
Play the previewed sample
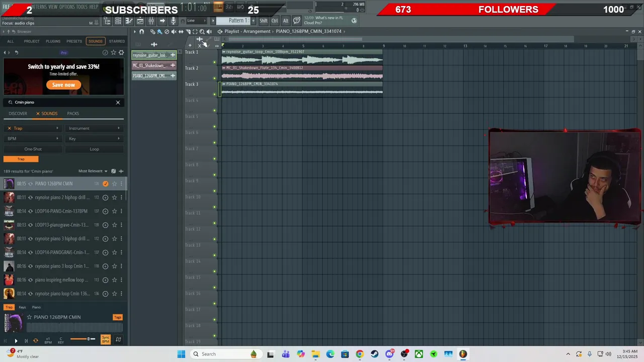tap(16, 340)
